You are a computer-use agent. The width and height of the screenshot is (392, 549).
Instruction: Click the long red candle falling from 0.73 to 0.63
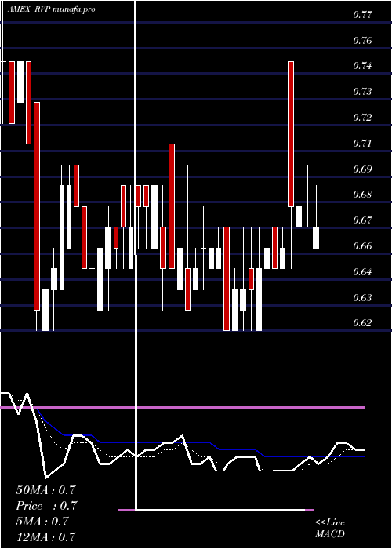coord(37,206)
